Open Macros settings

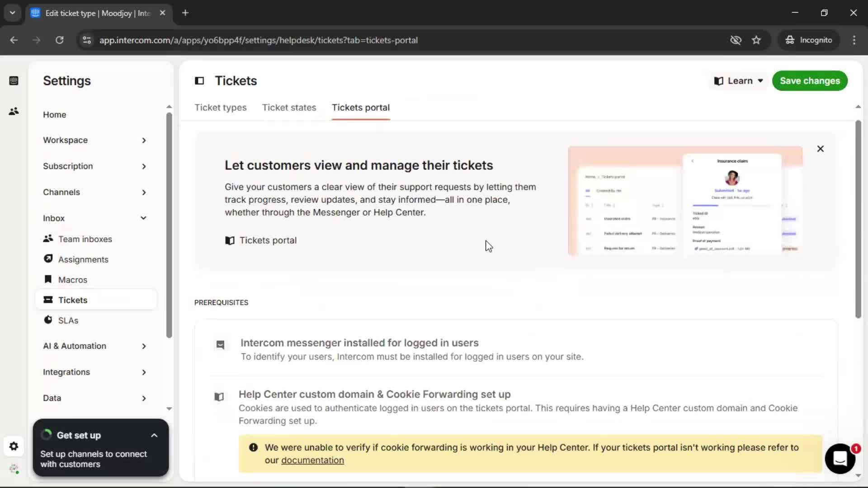tap(73, 280)
